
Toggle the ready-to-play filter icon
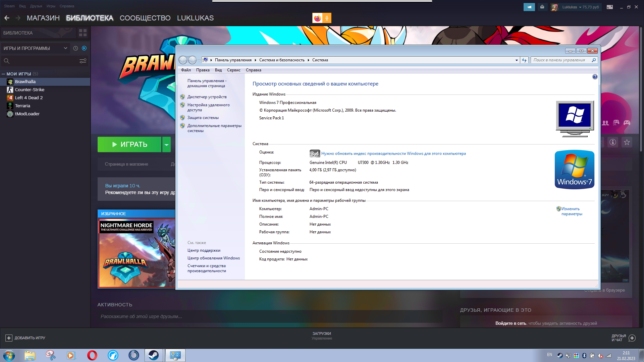[84, 48]
